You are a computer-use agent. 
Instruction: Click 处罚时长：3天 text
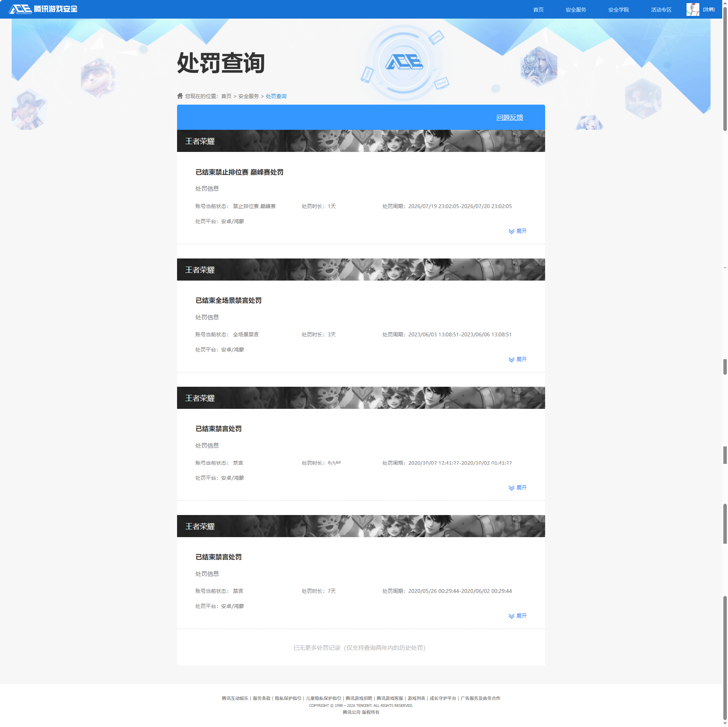[319, 334]
